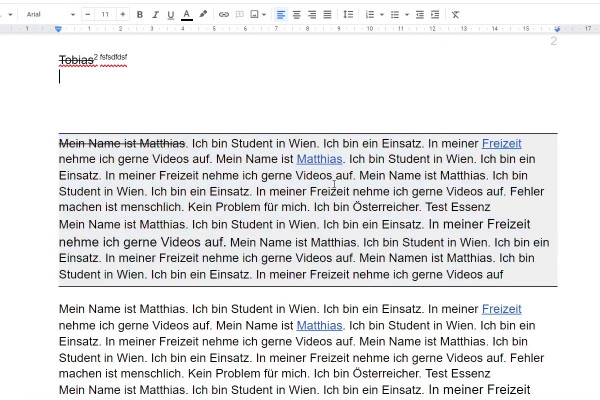Expand the insert image dropdown arrow

[x=264, y=15]
